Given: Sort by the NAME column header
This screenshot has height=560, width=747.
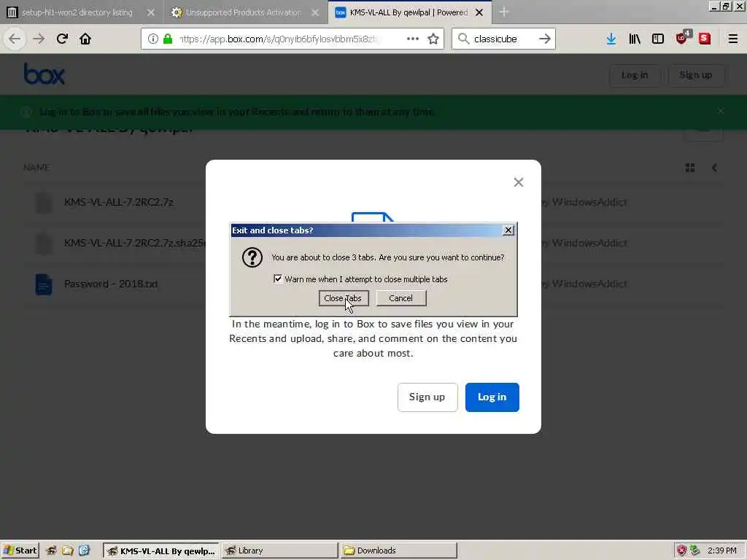Looking at the screenshot, I should (36, 167).
